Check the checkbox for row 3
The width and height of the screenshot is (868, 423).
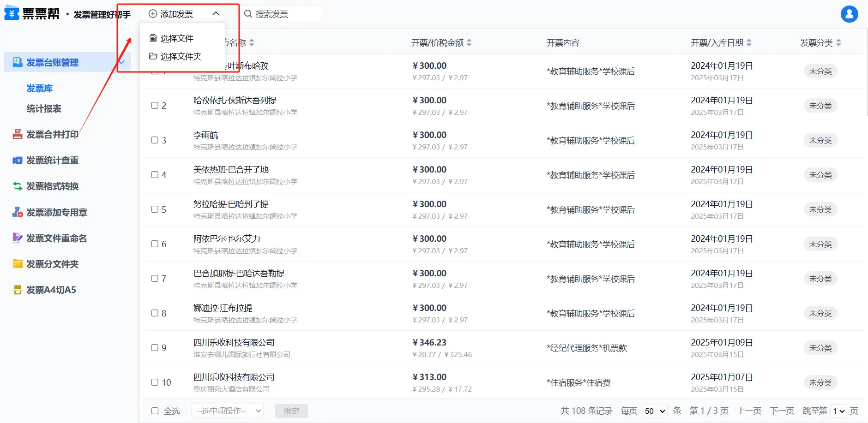click(x=155, y=140)
